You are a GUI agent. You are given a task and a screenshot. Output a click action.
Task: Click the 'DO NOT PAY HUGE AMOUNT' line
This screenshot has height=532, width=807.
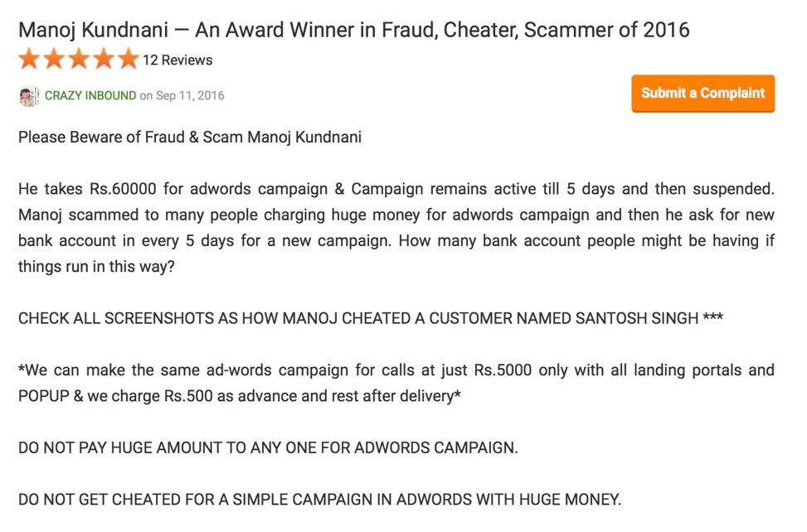tap(268, 447)
